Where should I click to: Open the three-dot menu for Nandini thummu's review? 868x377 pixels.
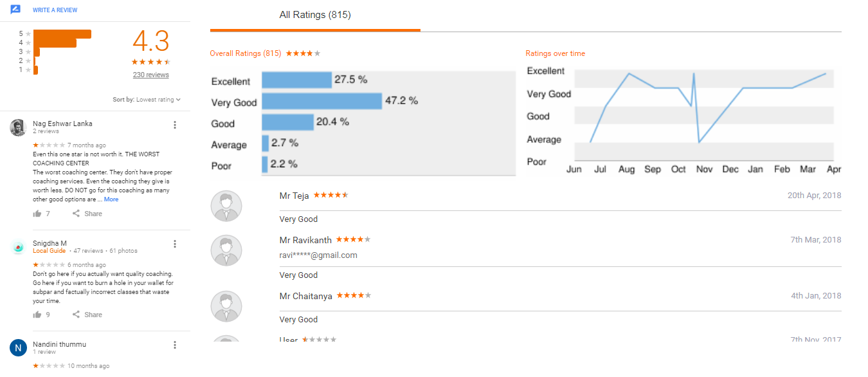[175, 345]
